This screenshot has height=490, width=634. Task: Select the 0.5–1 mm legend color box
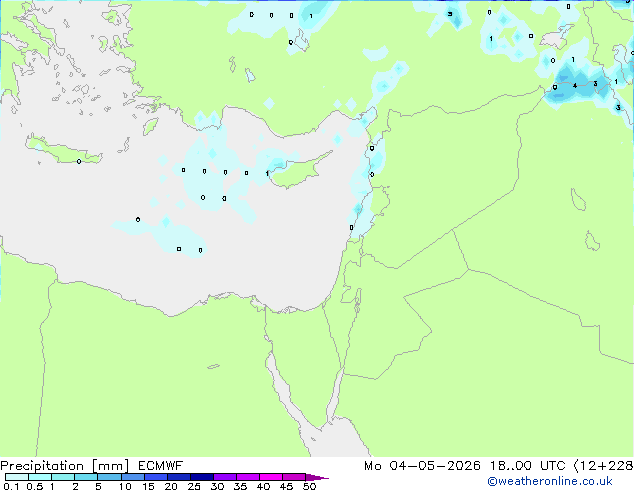click(40, 477)
